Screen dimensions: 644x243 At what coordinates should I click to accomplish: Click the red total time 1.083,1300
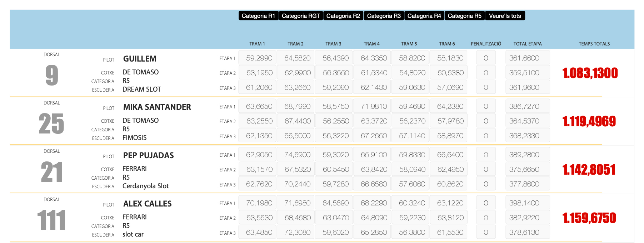tap(590, 73)
